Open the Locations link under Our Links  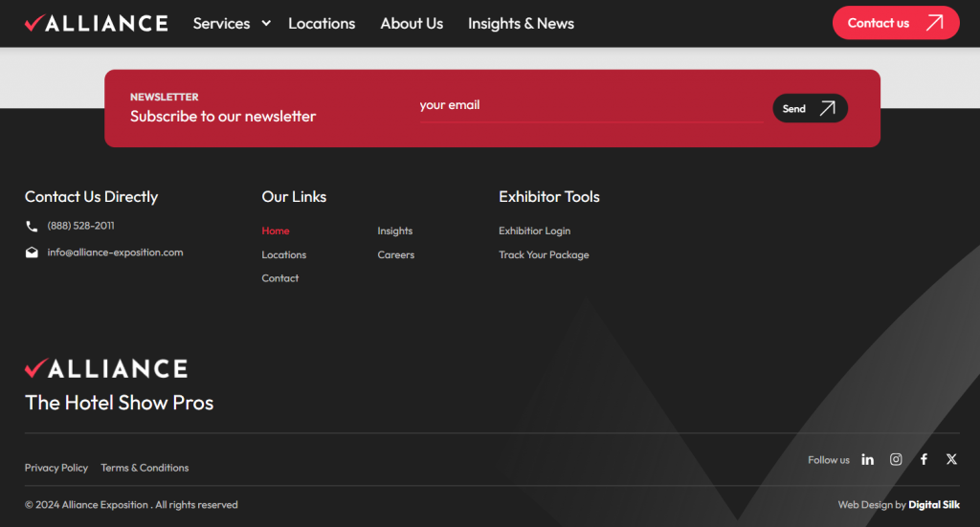(283, 254)
